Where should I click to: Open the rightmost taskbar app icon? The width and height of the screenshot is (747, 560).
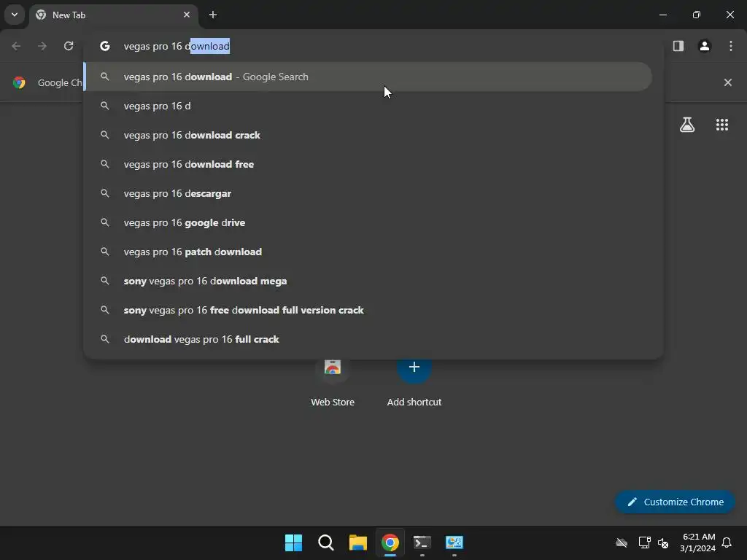(x=454, y=542)
